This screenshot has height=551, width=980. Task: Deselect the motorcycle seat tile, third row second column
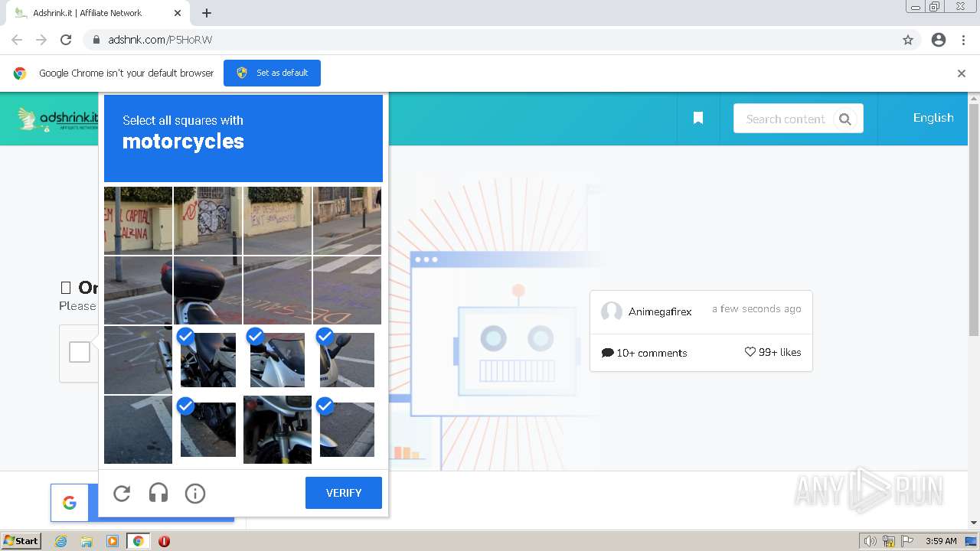[207, 360]
